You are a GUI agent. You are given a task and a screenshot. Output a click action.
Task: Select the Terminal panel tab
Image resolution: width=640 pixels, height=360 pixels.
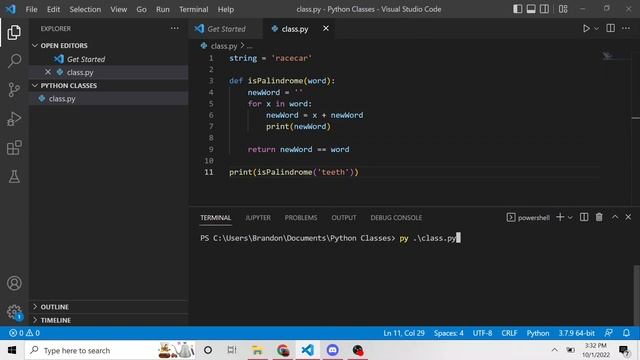click(216, 218)
